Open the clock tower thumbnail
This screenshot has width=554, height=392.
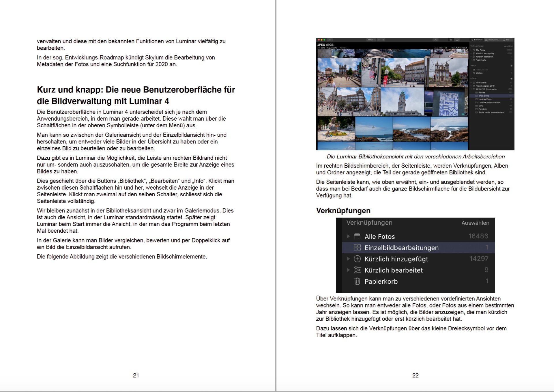click(403, 102)
